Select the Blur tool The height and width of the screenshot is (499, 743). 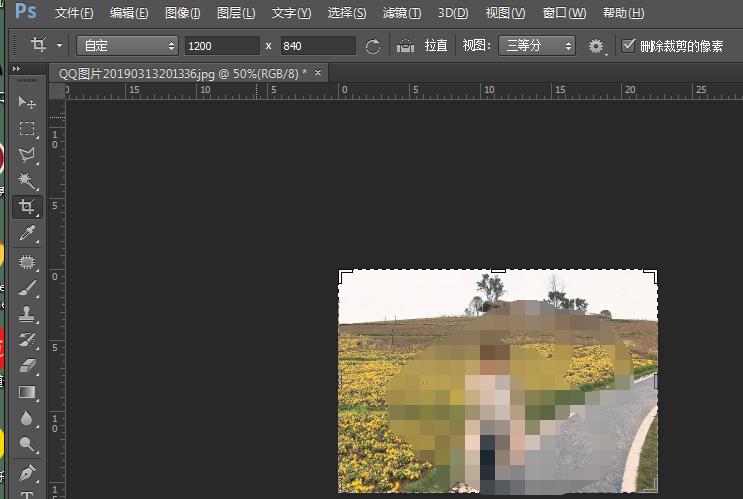click(27, 418)
